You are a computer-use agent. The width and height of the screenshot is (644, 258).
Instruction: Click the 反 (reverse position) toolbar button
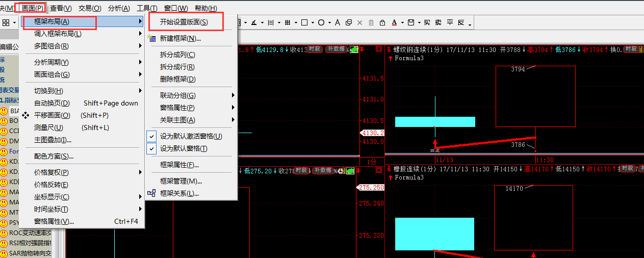461,22
